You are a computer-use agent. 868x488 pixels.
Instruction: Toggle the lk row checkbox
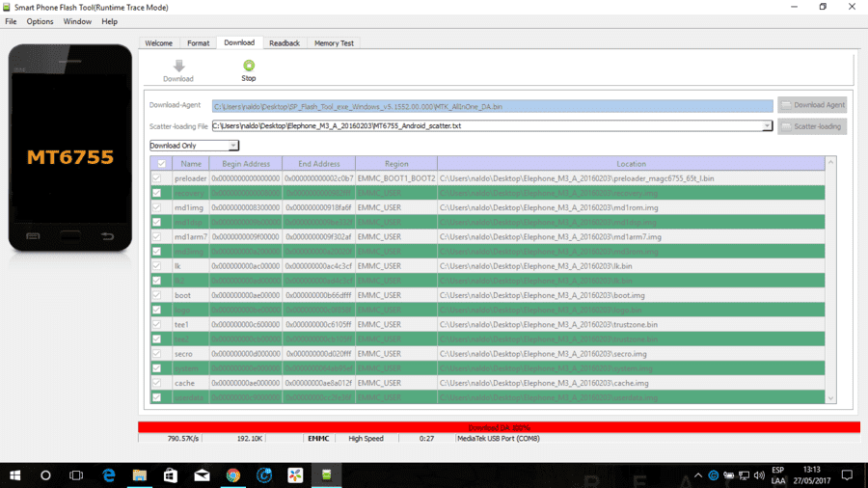pyautogui.click(x=156, y=266)
